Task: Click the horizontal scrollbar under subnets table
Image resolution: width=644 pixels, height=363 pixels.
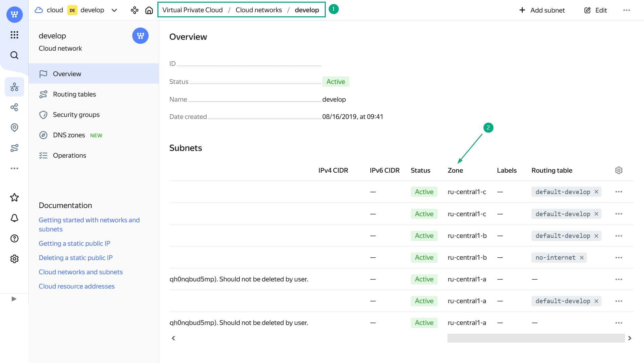Action: [x=536, y=338]
